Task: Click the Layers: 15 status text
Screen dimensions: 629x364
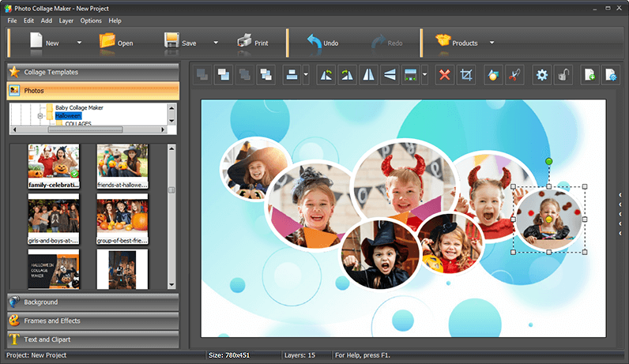Action: 299,355
